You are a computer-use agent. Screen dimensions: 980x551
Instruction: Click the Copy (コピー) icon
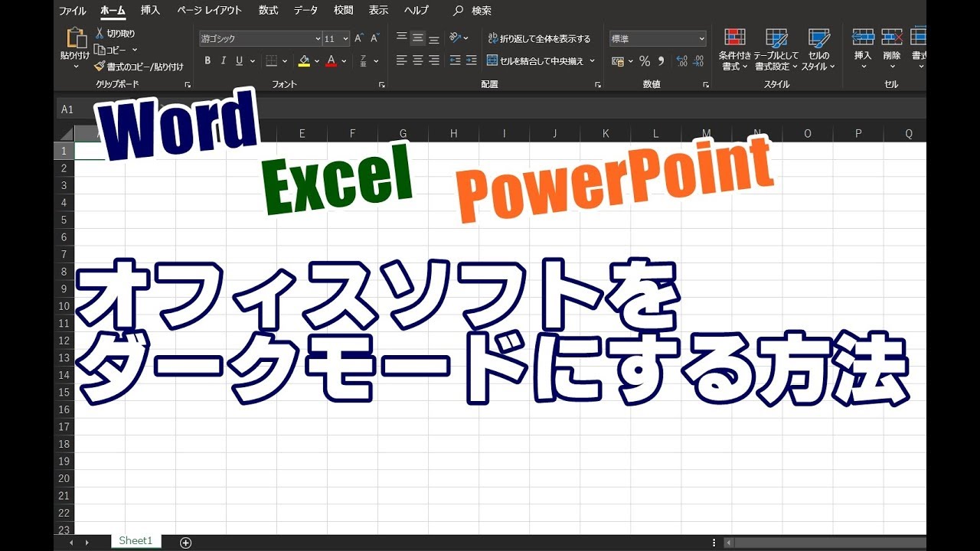(99, 49)
